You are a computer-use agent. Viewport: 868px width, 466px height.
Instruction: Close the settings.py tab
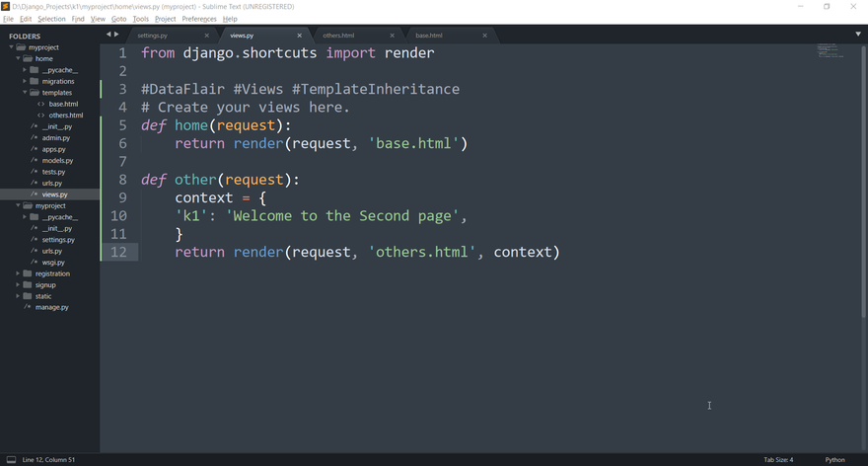207,36
